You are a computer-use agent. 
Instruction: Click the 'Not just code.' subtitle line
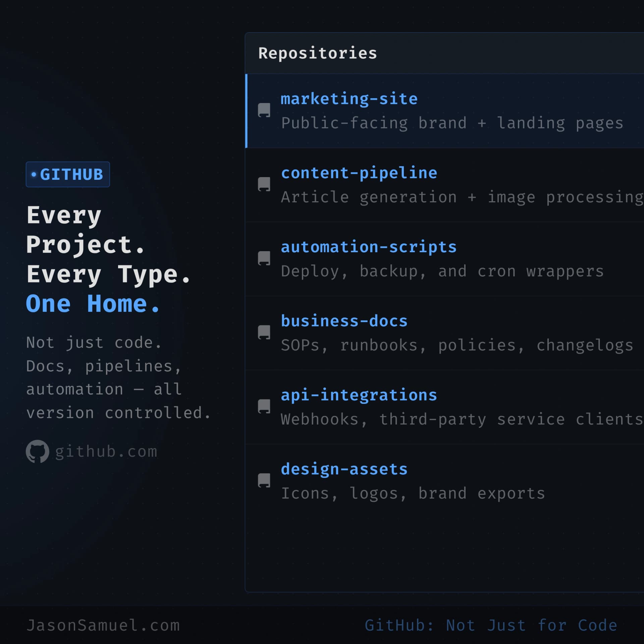(x=94, y=343)
